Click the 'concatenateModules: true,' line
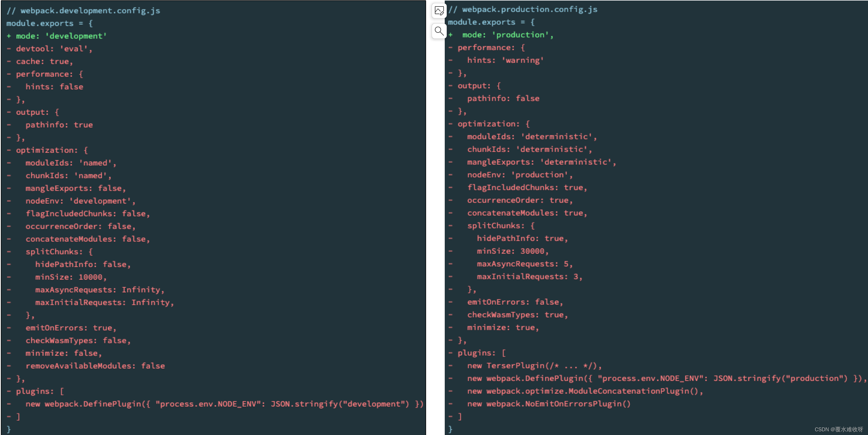 coord(527,213)
